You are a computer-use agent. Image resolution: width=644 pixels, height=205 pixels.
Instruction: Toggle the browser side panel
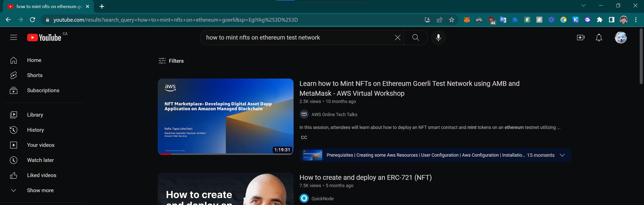point(612,20)
